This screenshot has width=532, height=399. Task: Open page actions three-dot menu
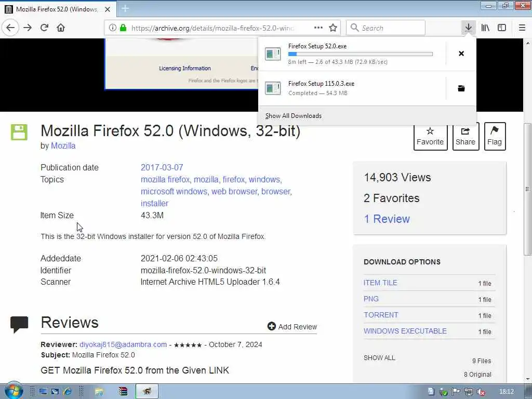point(318,28)
